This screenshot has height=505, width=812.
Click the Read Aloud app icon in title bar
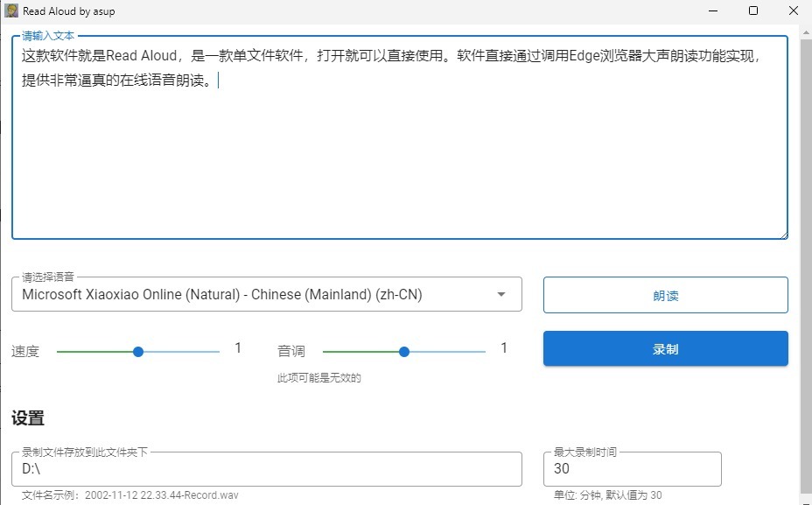point(11,11)
